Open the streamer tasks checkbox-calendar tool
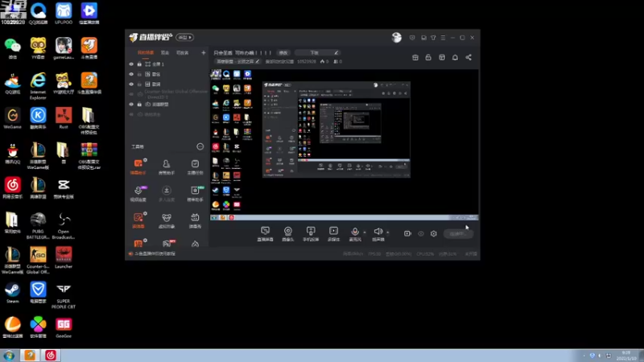Image resolution: width=644 pixels, height=362 pixels. (195, 166)
